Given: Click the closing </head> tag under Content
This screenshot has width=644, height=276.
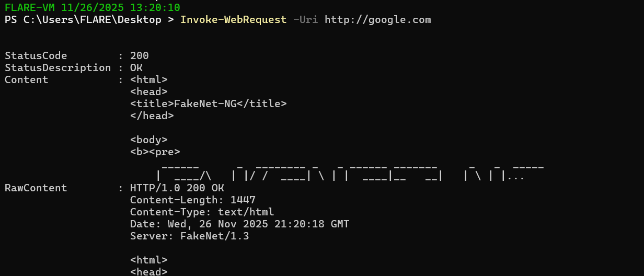Looking at the screenshot, I should tap(152, 116).
